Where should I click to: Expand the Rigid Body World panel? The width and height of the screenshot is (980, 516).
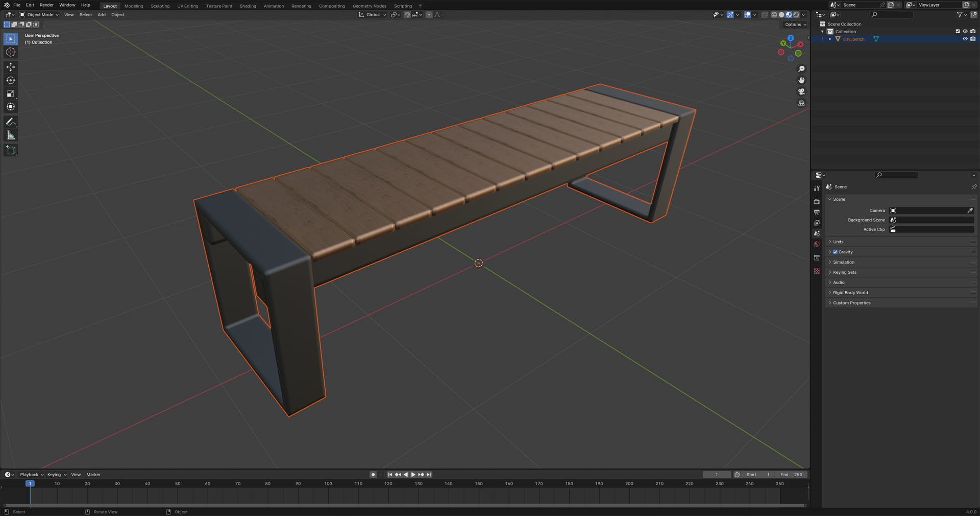(x=901, y=293)
